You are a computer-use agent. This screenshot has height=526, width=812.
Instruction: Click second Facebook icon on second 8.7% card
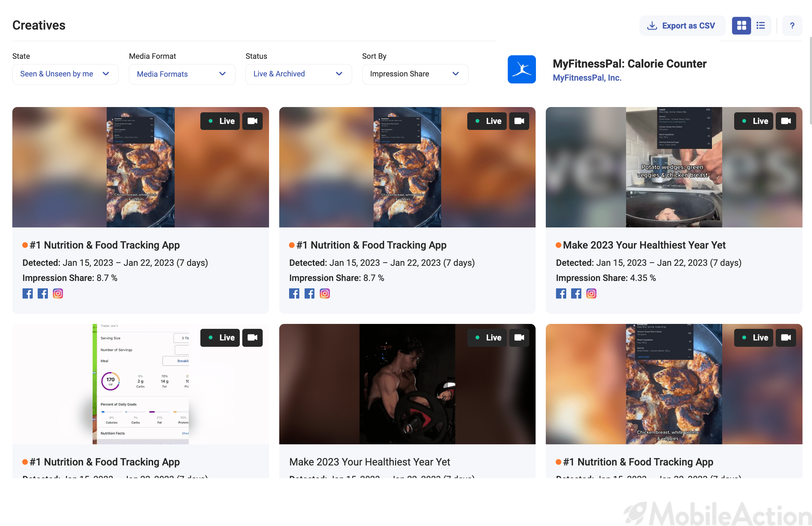pyautogui.click(x=310, y=294)
